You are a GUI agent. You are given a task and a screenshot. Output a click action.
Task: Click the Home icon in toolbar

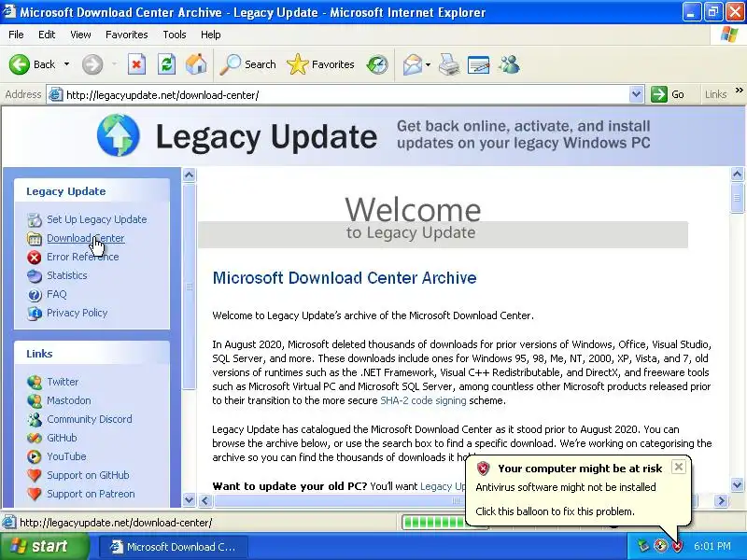196,64
